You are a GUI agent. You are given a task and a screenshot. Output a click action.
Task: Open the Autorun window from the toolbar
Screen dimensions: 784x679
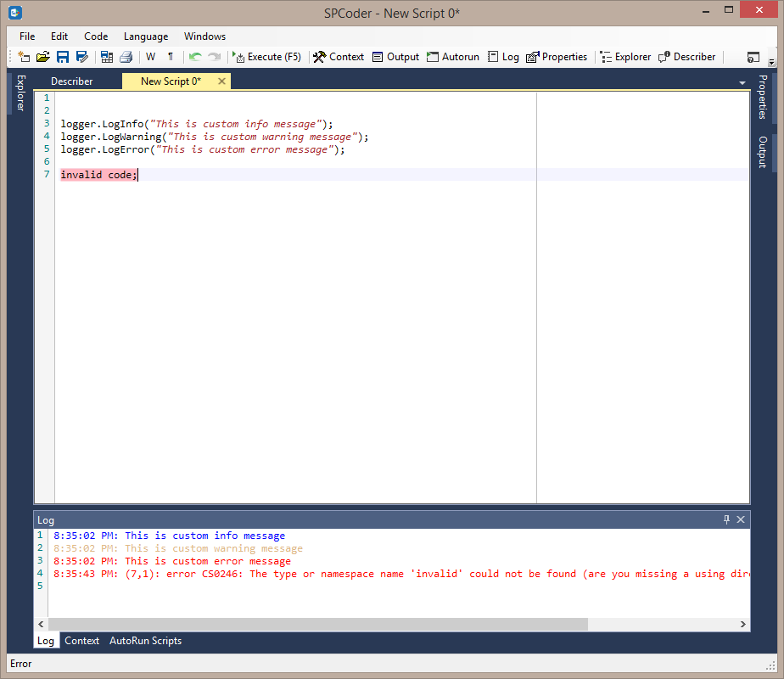[x=453, y=57]
